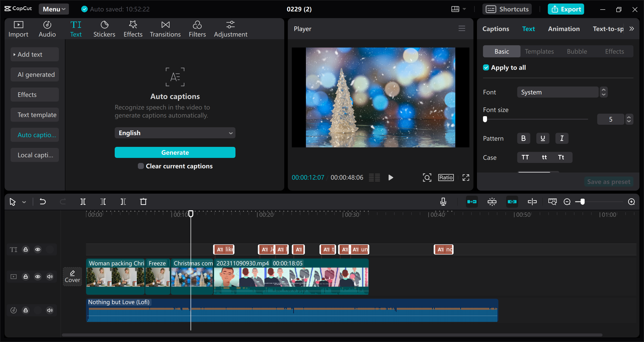Image resolution: width=644 pixels, height=342 pixels.
Task: Open the caption language dropdown showing English
Action: tap(175, 133)
